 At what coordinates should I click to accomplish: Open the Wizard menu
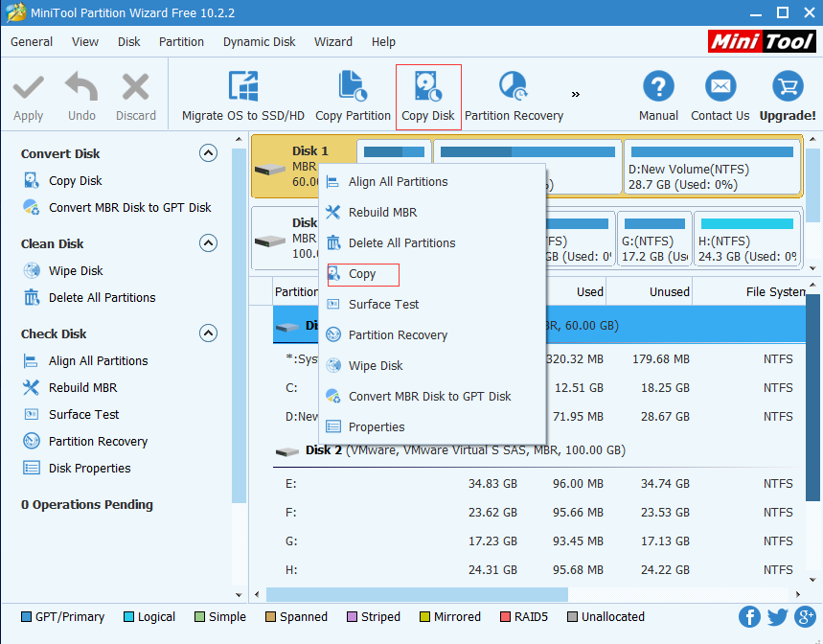coord(333,42)
